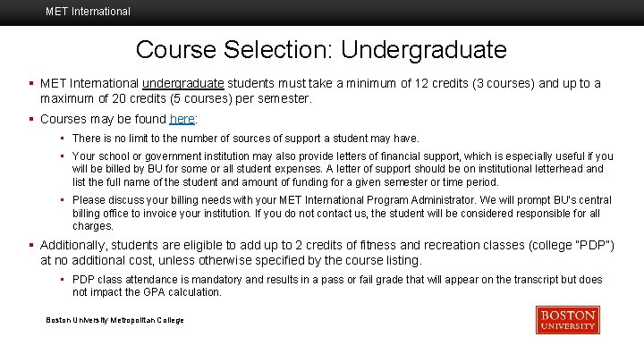Select the 'letters of financial support' paragraph

[x=343, y=169]
